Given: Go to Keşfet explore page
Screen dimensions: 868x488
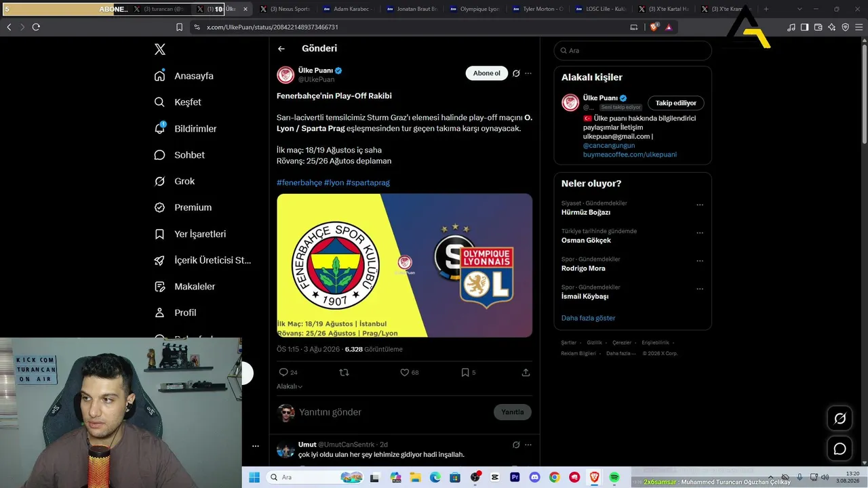Looking at the screenshot, I should point(178,102).
